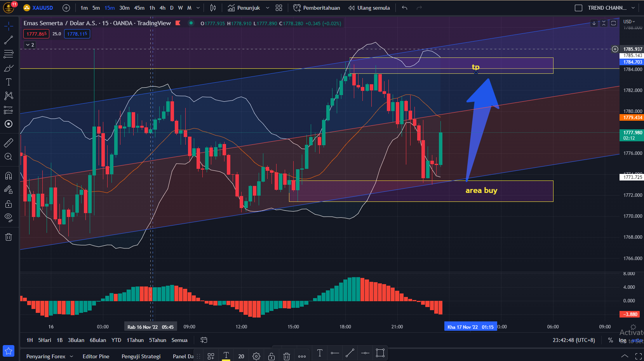Select the crosshair cursor tool
The width and height of the screenshot is (644, 361).
tap(9, 26)
